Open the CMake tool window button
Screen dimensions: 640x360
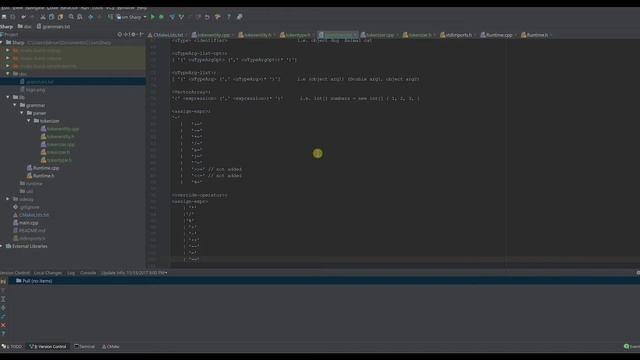(x=111, y=347)
